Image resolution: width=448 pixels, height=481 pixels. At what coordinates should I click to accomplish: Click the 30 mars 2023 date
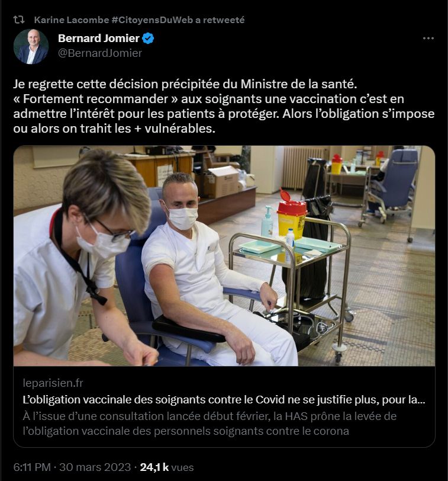coord(95,467)
